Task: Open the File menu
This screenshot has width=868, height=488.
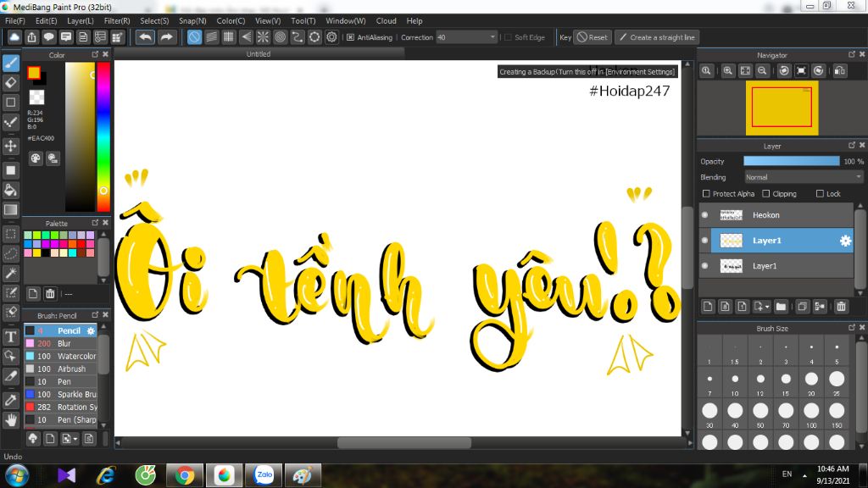Action: point(14,20)
